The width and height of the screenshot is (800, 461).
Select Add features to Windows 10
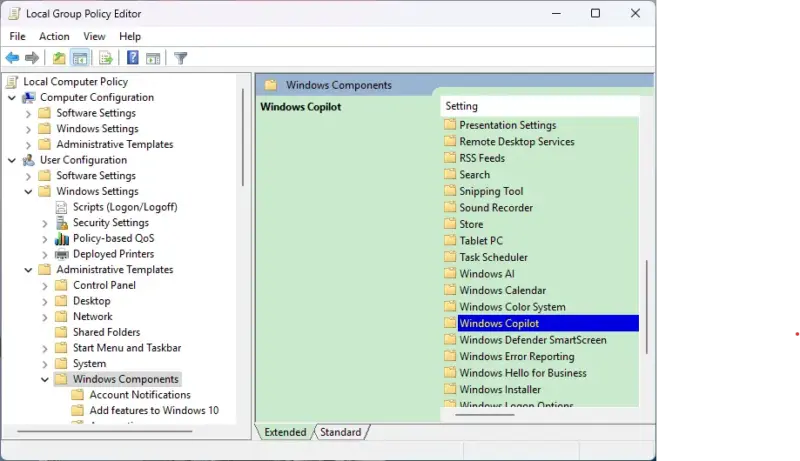(154, 411)
